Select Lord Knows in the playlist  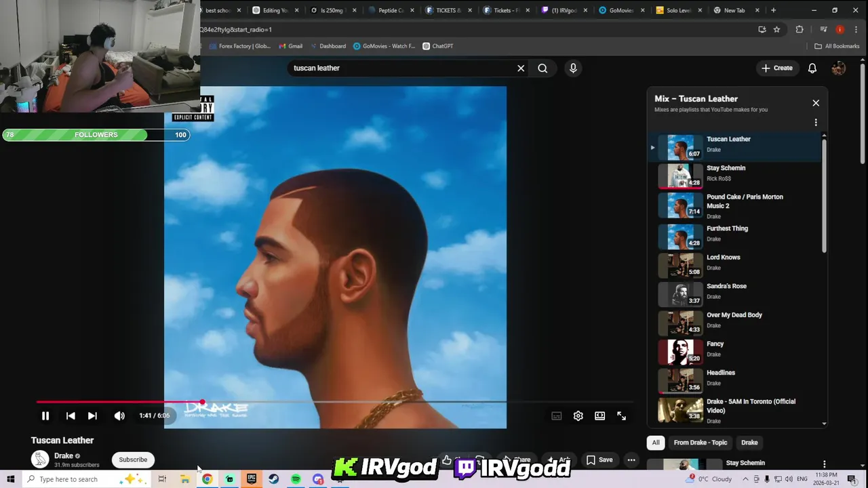click(x=734, y=265)
